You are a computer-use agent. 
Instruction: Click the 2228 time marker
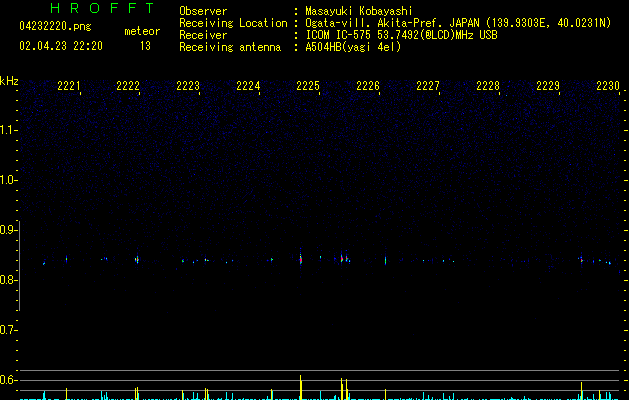488,86
